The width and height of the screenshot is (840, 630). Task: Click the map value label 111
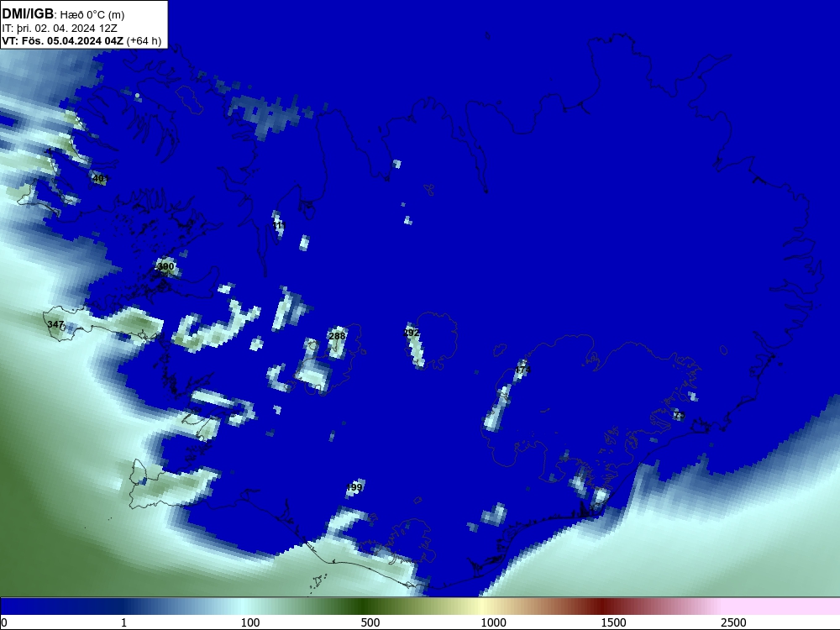[x=279, y=225]
